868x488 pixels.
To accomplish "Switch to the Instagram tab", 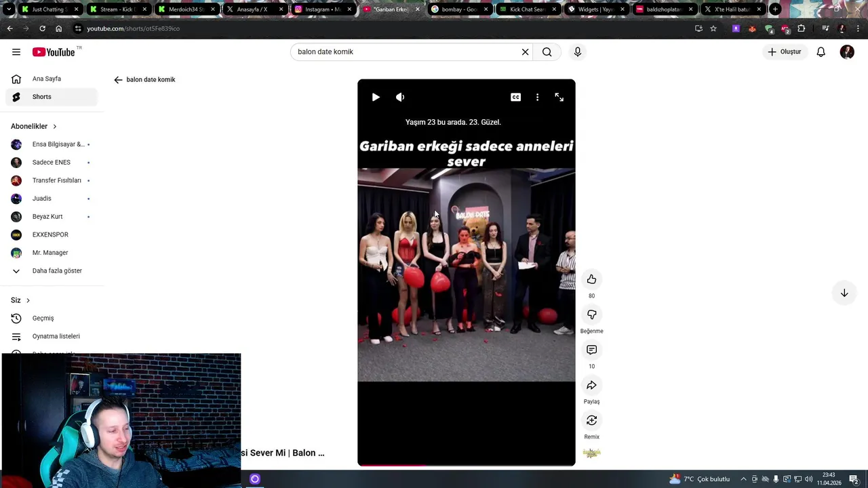I will 323,9.
